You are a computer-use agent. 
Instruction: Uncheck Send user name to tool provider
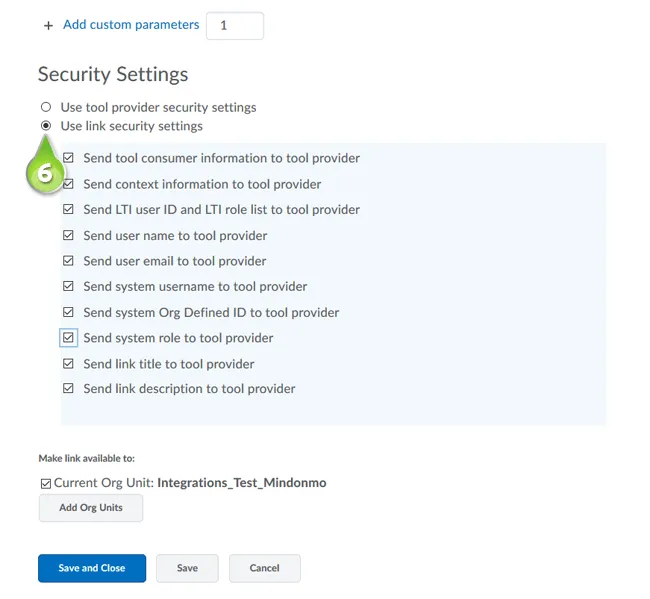69,236
